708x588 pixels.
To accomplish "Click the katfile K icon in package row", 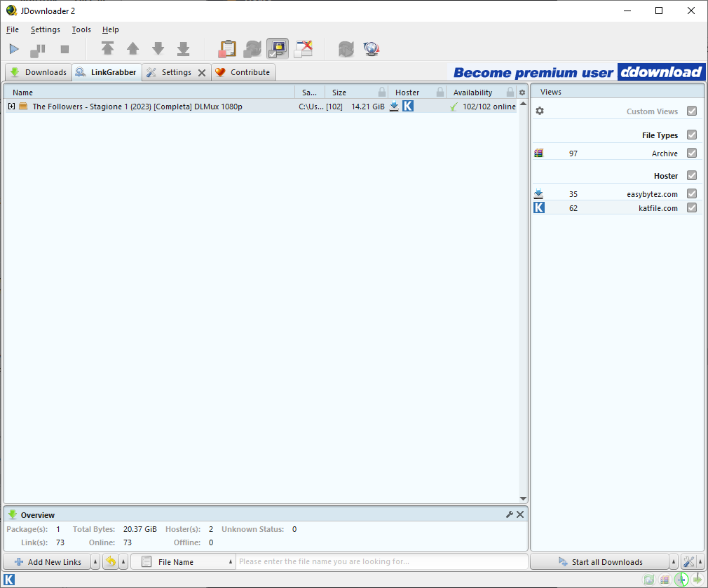I will click(408, 106).
